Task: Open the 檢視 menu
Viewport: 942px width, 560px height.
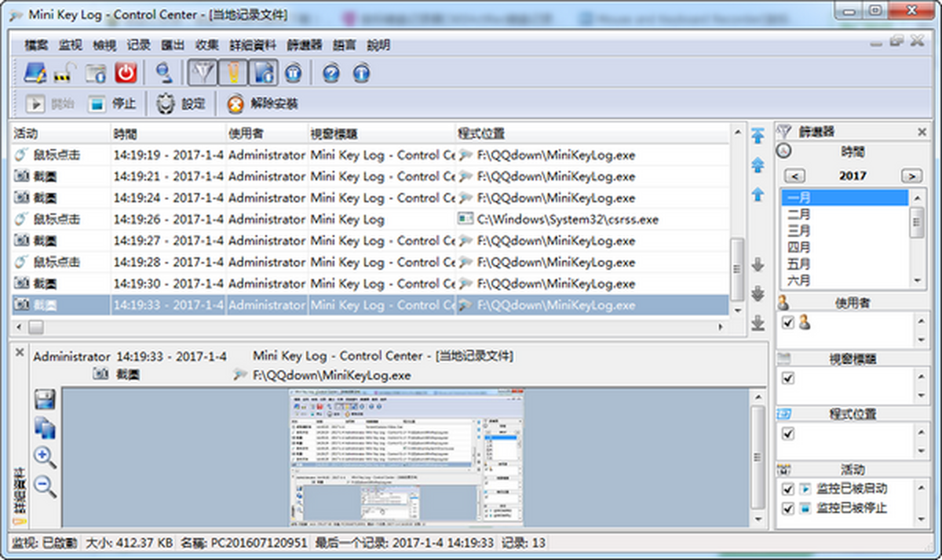Action: pyautogui.click(x=104, y=45)
